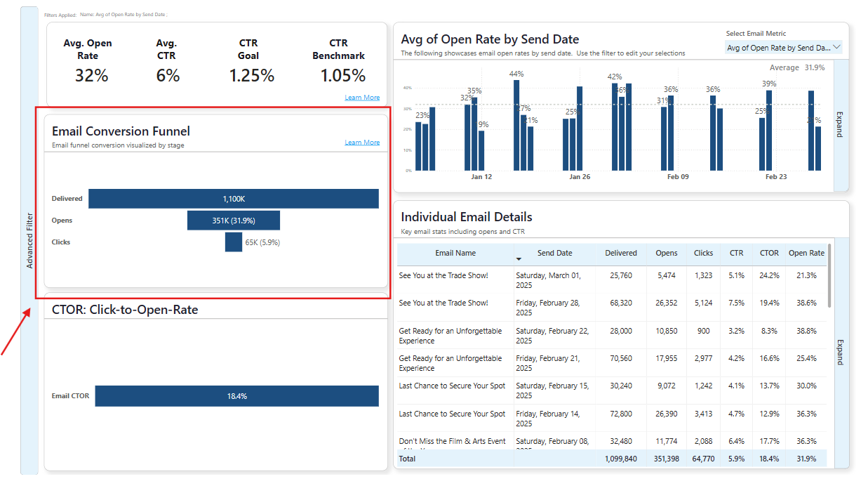
Task: Click the Email CTOR 18.4% bar
Action: click(x=236, y=396)
